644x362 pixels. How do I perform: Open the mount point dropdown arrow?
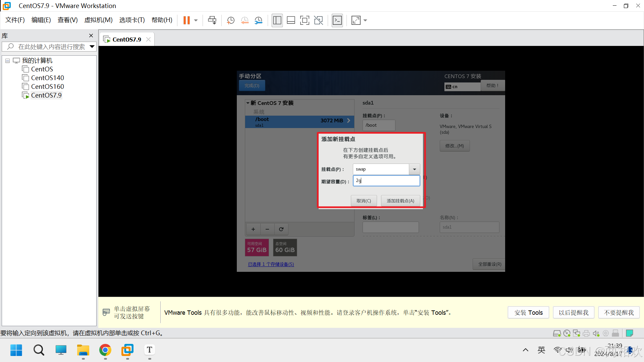[414, 169]
